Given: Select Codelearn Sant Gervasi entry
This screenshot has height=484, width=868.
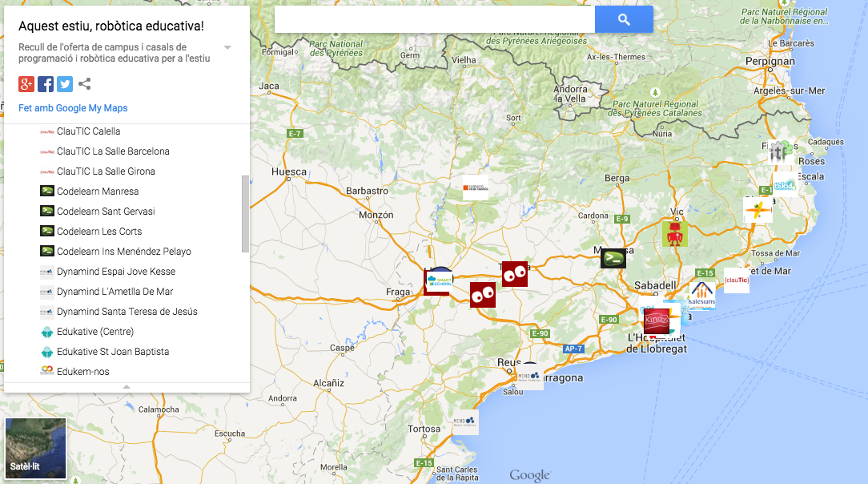Looking at the screenshot, I should 106,211.
